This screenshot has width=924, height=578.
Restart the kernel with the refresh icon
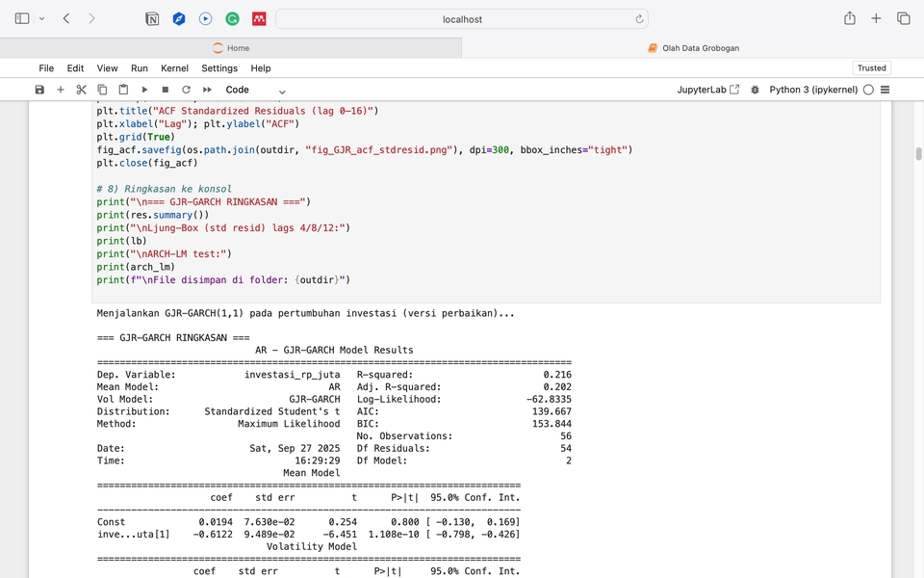pyautogui.click(x=186, y=90)
